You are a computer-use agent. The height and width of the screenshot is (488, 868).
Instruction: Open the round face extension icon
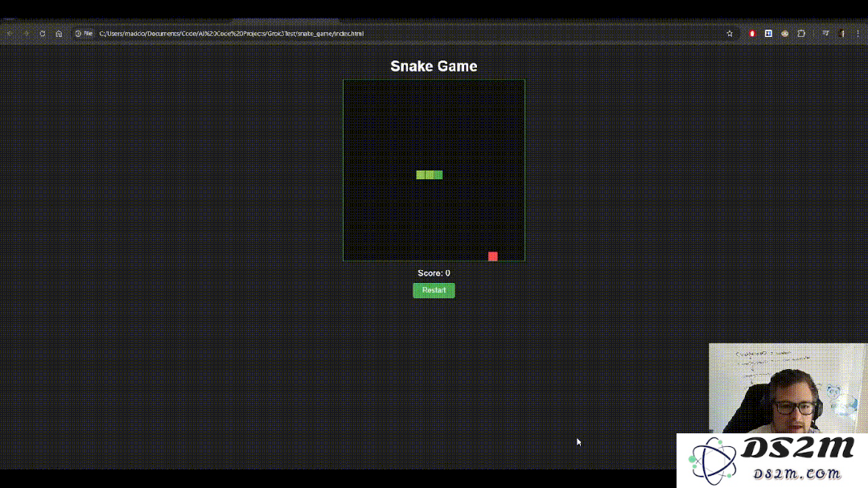click(785, 34)
